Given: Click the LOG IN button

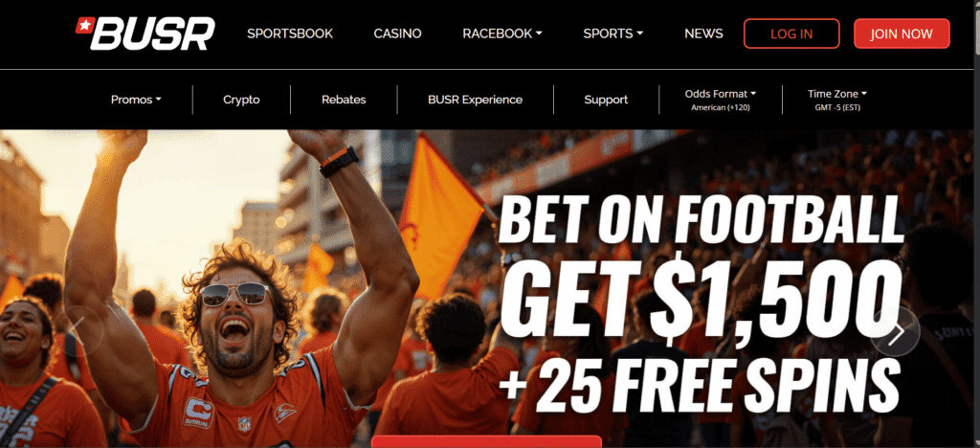Looking at the screenshot, I should click(791, 34).
